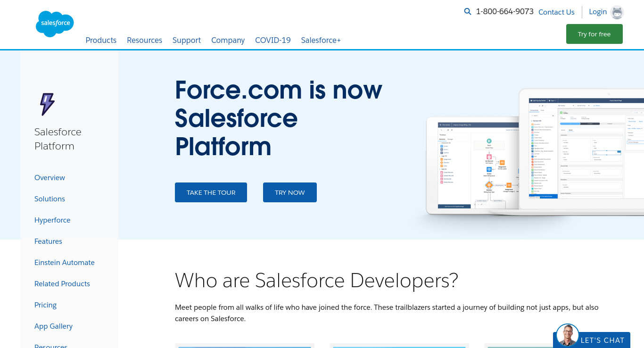The height and width of the screenshot is (348, 644).
Task: Click the phone number 1-800-664-9073
Action: [504, 12]
